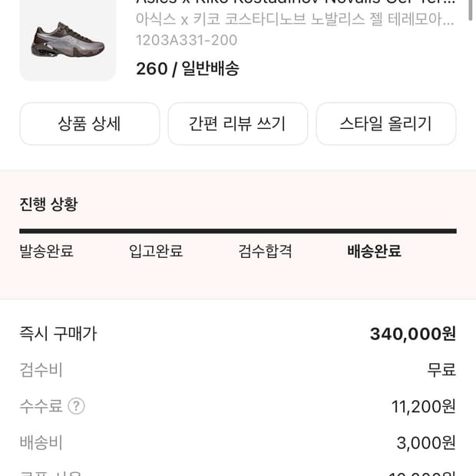Screen dimensions: 476x476
Task: Click the 진행 상황 section heading
Action: [48, 204]
